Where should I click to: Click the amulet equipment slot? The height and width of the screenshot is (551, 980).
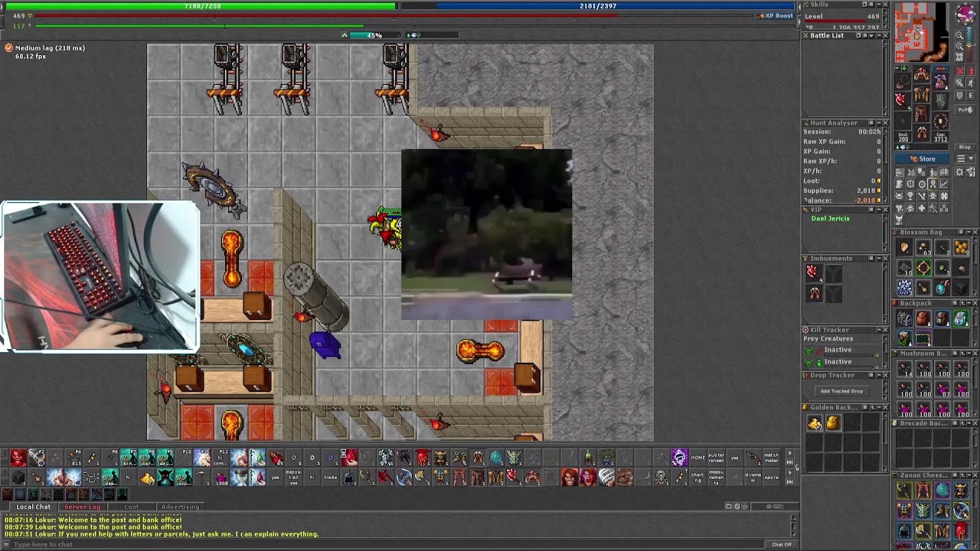click(x=903, y=81)
